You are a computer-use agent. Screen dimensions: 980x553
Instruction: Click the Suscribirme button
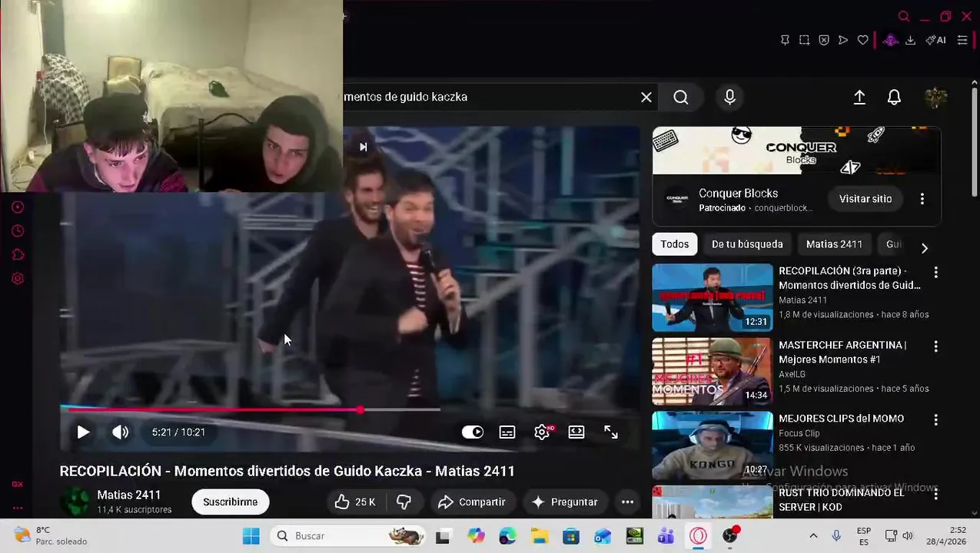[230, 502]
